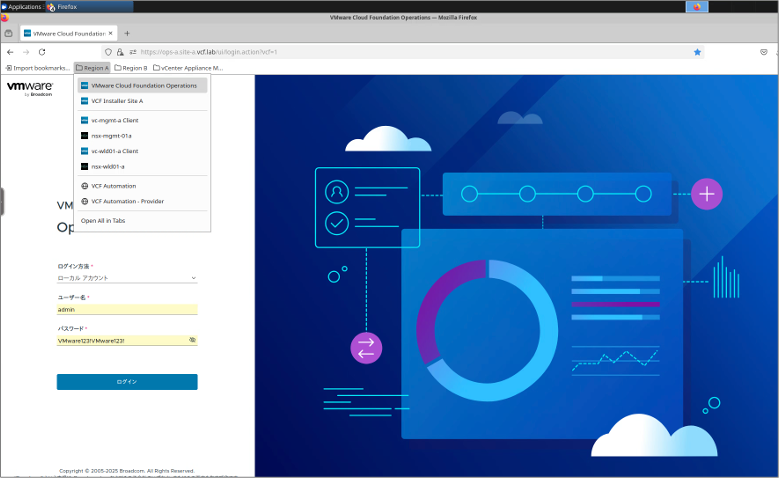Close the VMware Cloud Foundation tab
The width and height of the screenshot is (779, 478).
point(110,33)
